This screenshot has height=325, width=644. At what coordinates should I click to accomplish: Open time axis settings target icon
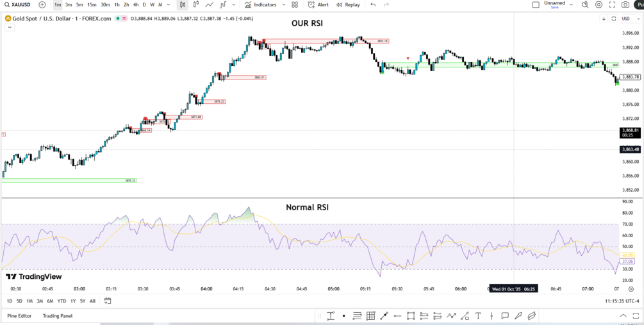631,289
